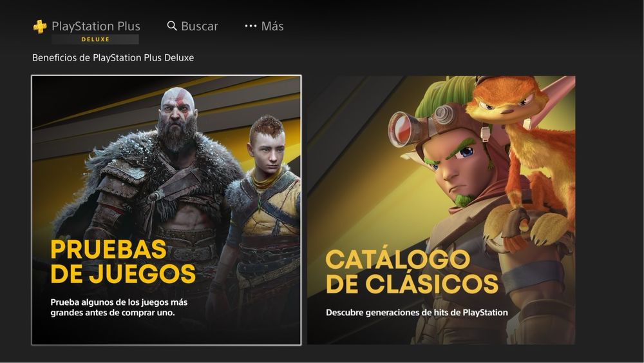Click the yellow PlayStation Plus cross icon
Image resolution: width=644 pixels, height=363 pixels.
[40, 26]
